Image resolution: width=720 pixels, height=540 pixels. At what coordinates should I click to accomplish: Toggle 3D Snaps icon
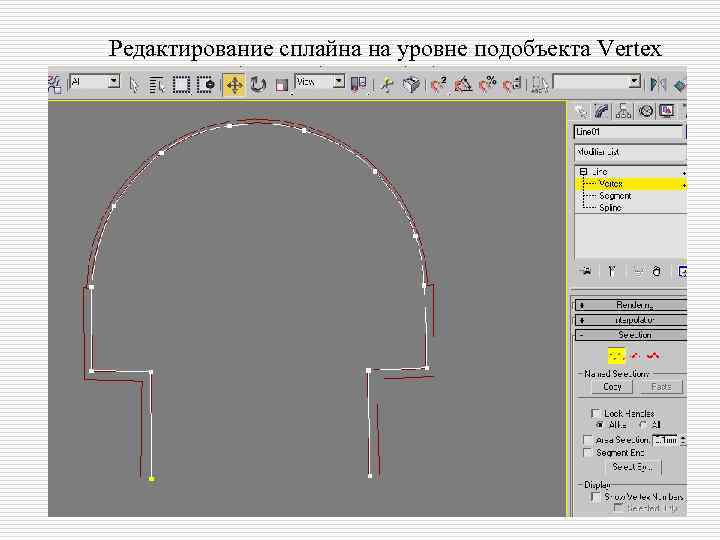click(x=439, y=85)
